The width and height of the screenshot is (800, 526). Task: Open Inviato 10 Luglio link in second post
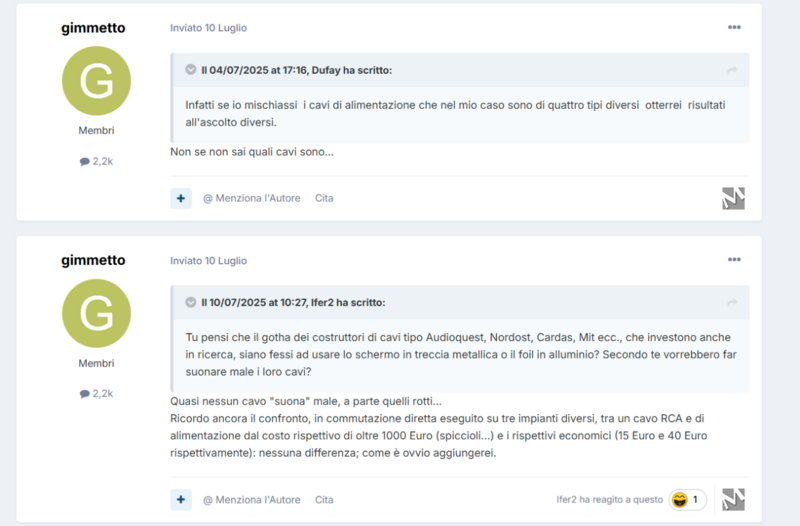(x=208, y=260)
